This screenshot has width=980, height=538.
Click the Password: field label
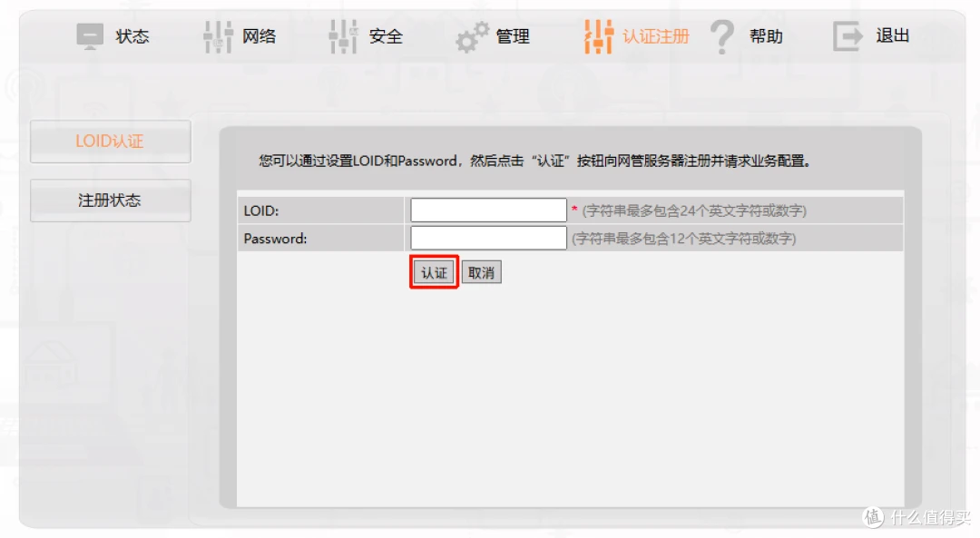click(275, 239)
